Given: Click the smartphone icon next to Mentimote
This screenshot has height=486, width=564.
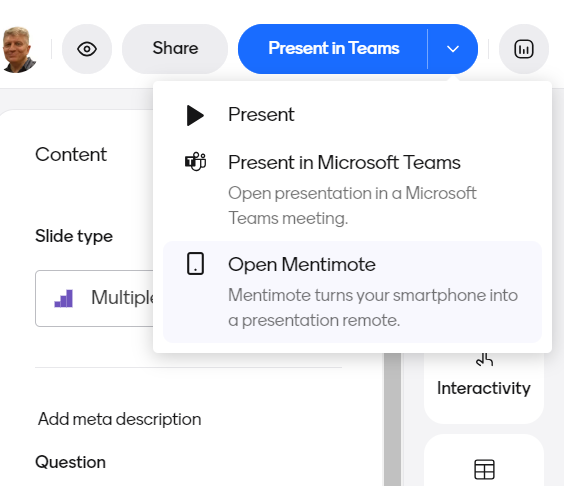Looking at the screenshot, I should point(195,264).
